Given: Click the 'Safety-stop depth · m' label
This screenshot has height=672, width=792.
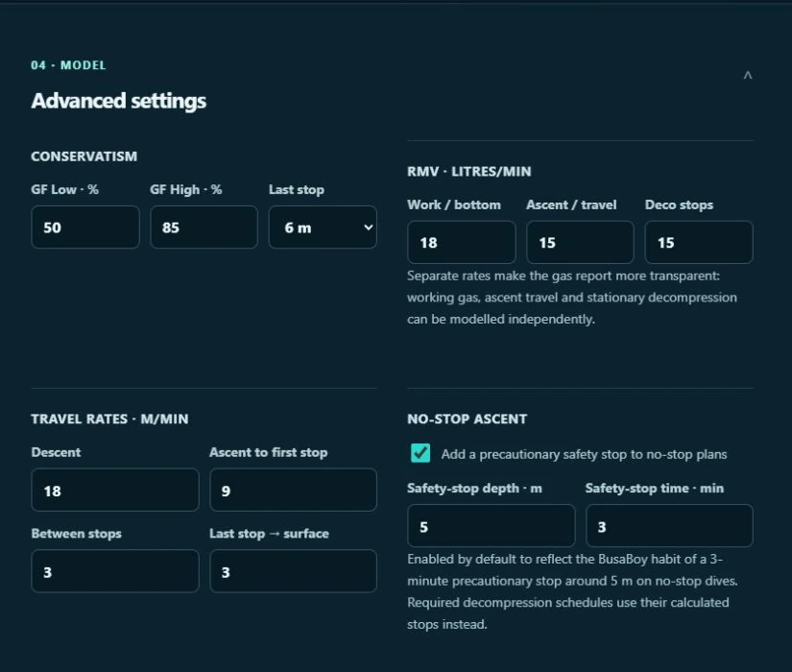Looking at the screenshot, I should click(475, 489).
